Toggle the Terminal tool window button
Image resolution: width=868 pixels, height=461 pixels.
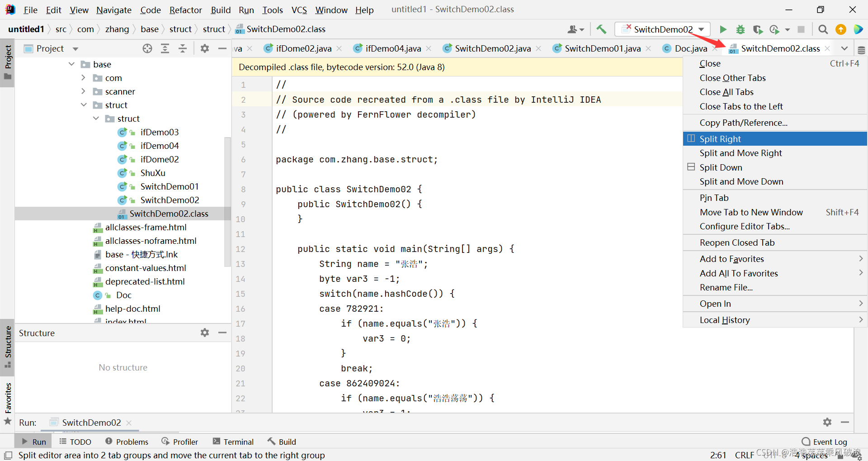click(x=233, y=442)
